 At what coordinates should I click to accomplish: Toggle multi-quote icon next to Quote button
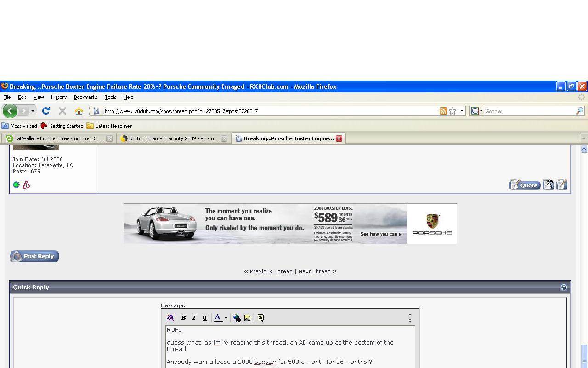[548, 184]
